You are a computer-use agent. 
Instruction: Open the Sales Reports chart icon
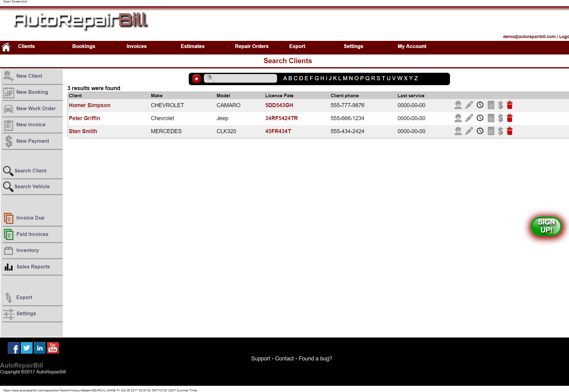click(8, 267)
